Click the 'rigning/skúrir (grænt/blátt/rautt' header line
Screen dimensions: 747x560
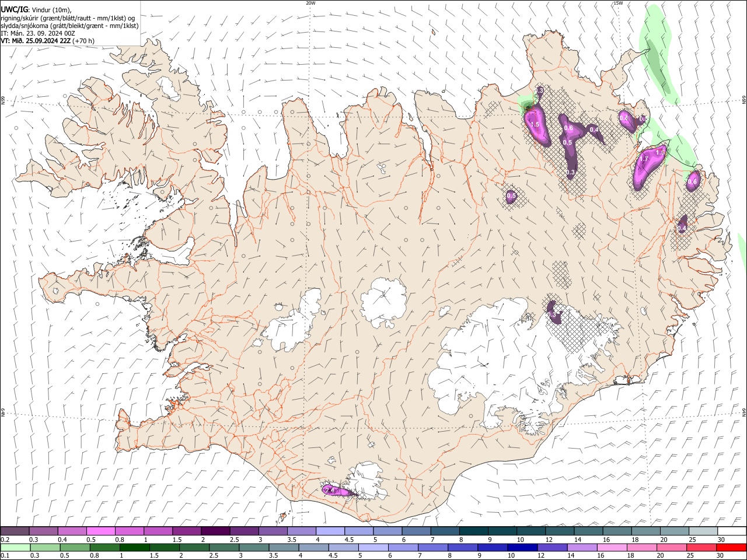(x=68, y=18)
